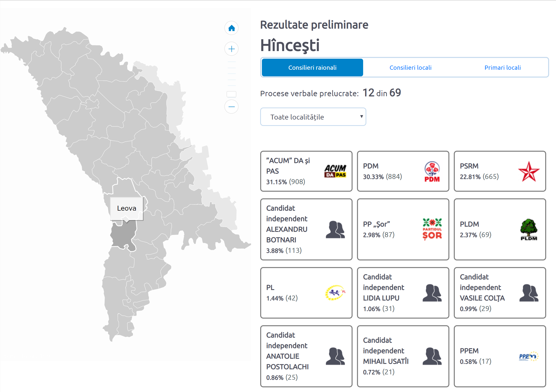Zoom out the map with minus button
This screenshot has height=392, width=556.
231,107
